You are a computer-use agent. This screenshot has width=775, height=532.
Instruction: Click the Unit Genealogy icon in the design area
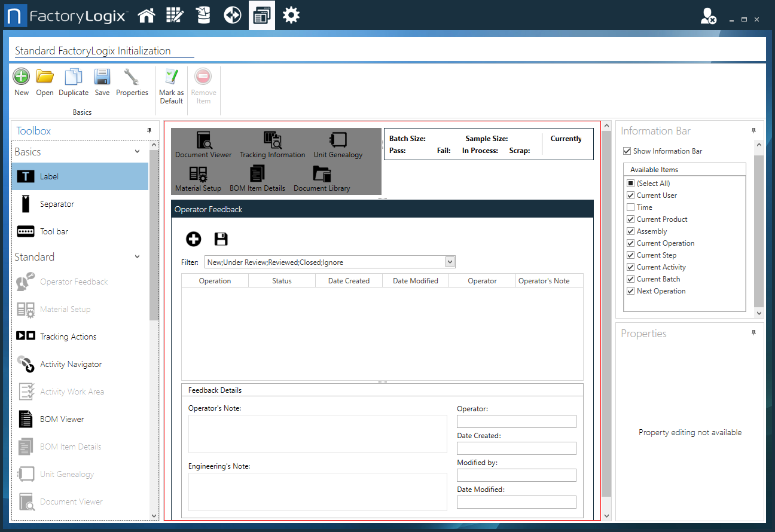click(338, 142)
